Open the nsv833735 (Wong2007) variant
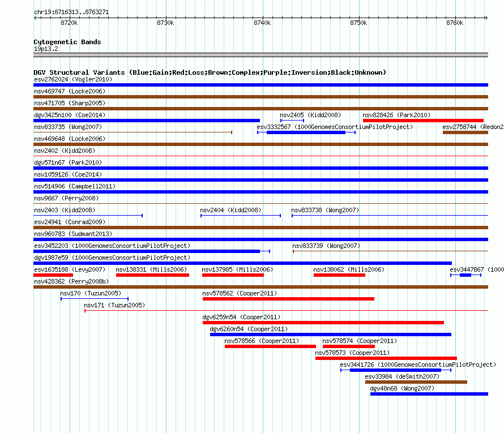The width and height of the screenshot is (504, 433). [x=133, y=132]
